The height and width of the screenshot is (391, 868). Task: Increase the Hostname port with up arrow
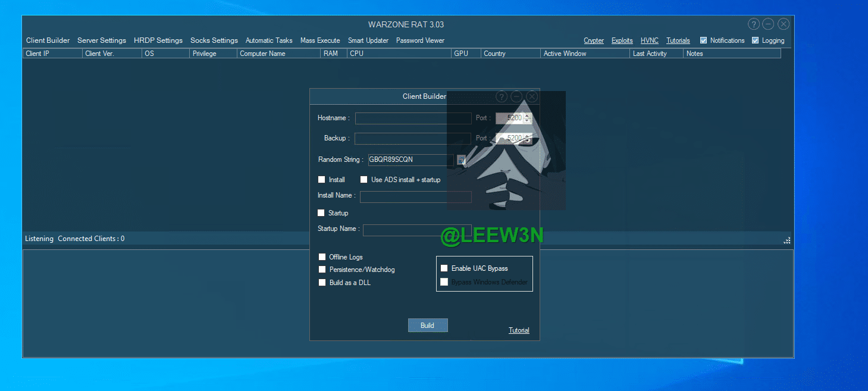point(527,115)
